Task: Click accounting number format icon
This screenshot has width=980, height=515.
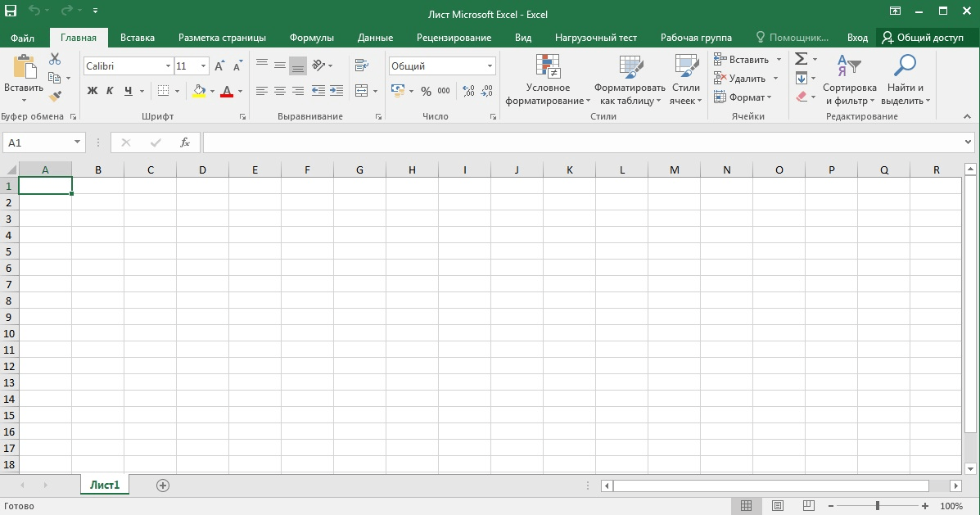Action: pyautogui.click(x=398, y=91)
